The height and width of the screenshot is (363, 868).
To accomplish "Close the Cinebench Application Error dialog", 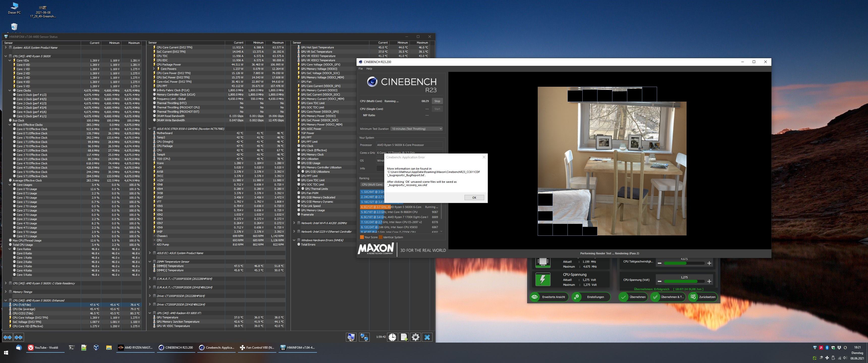I will [484, 157].
